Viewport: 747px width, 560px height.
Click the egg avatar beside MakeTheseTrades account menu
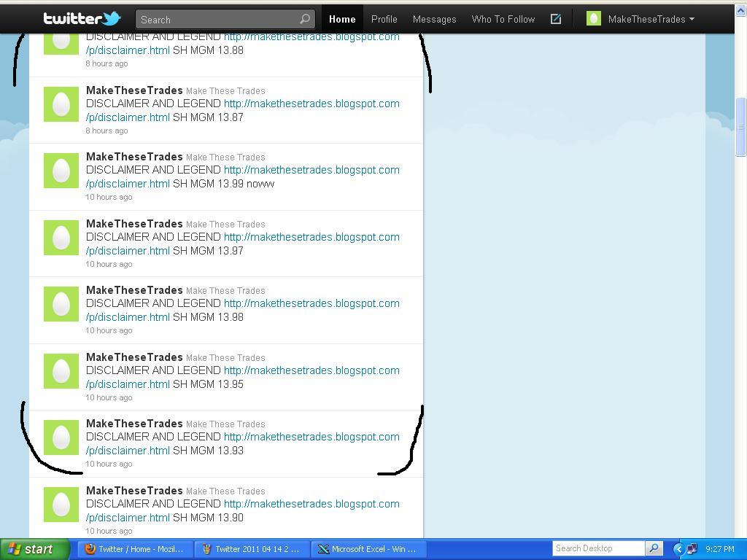[x=594, y=19]
